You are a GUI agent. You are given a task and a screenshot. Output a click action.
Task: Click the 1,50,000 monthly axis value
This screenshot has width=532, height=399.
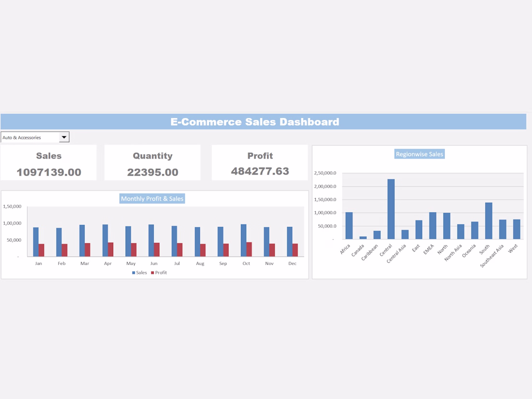(x=12, y=207)
